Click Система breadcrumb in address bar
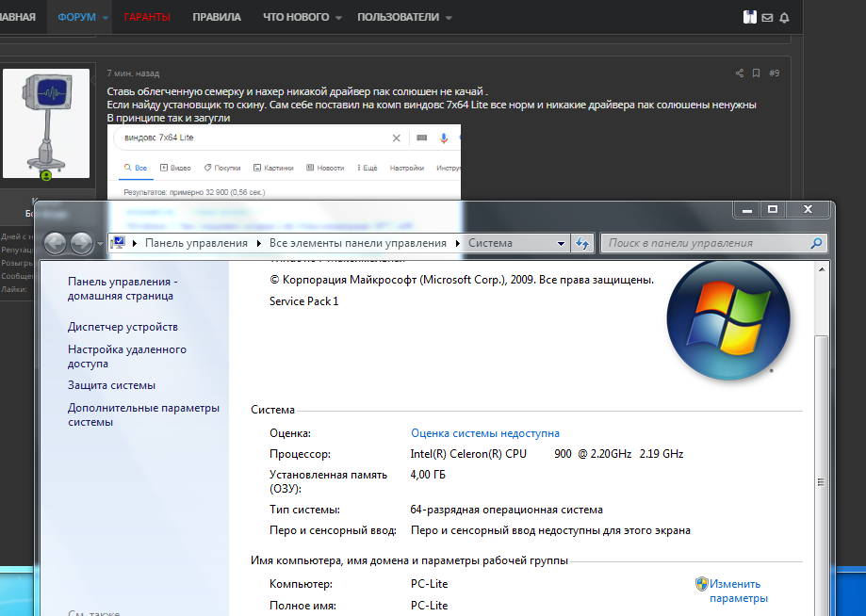Viewport: 866px width, 616px height. (490, 243)
